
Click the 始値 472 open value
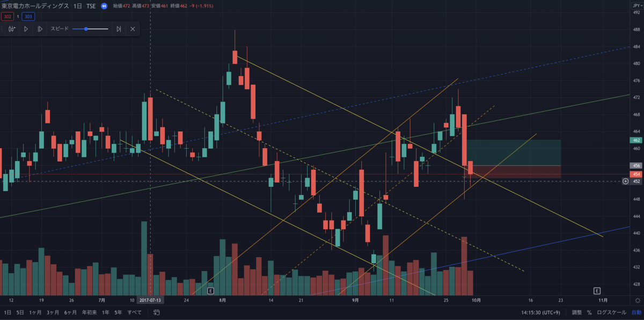(122, 6)
